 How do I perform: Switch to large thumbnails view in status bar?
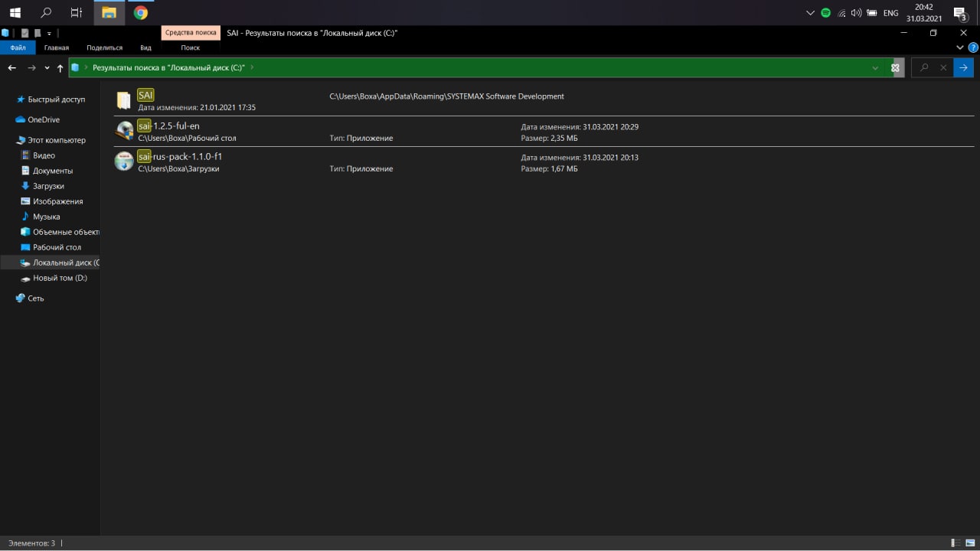(x=970, y=543)
